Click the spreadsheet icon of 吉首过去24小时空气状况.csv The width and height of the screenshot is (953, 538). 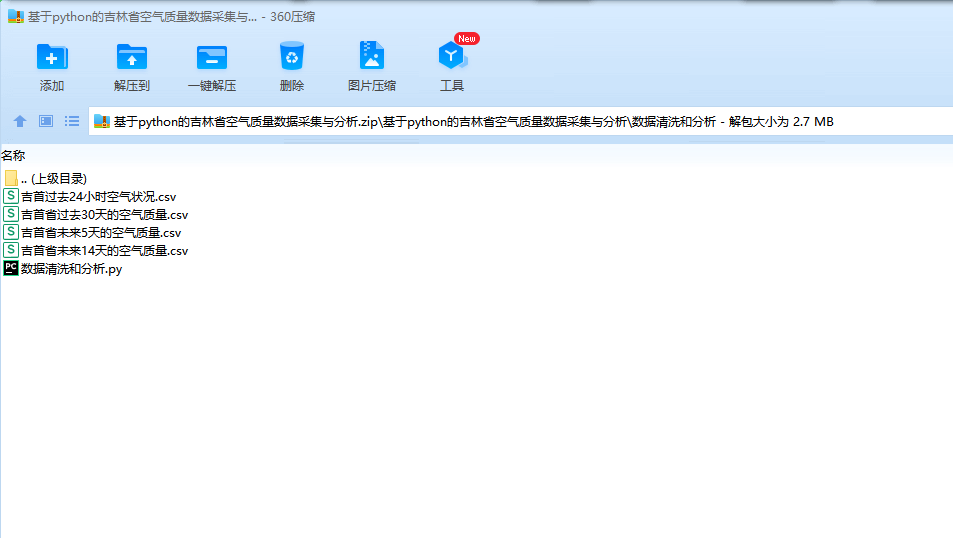point(11,196)
